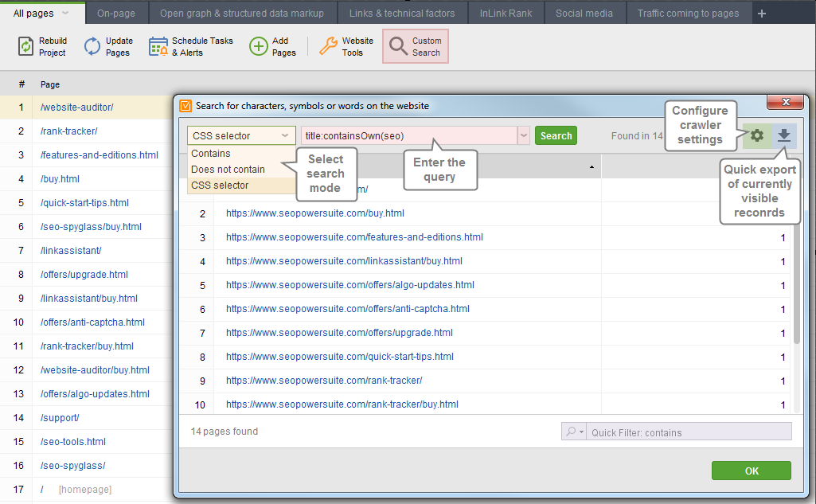Select /support/ in pages list

tap(60, 418)
